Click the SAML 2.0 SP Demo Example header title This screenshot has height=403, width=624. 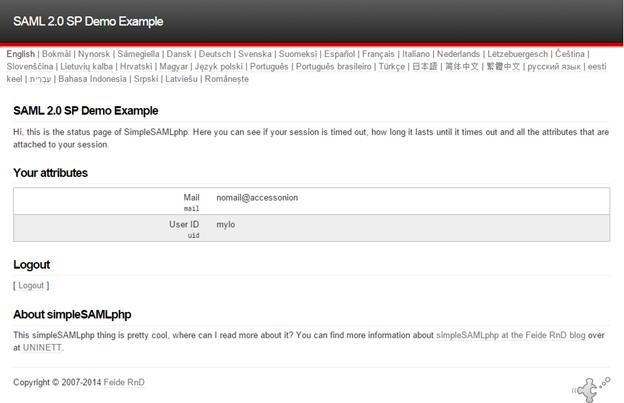pos(88,21)
